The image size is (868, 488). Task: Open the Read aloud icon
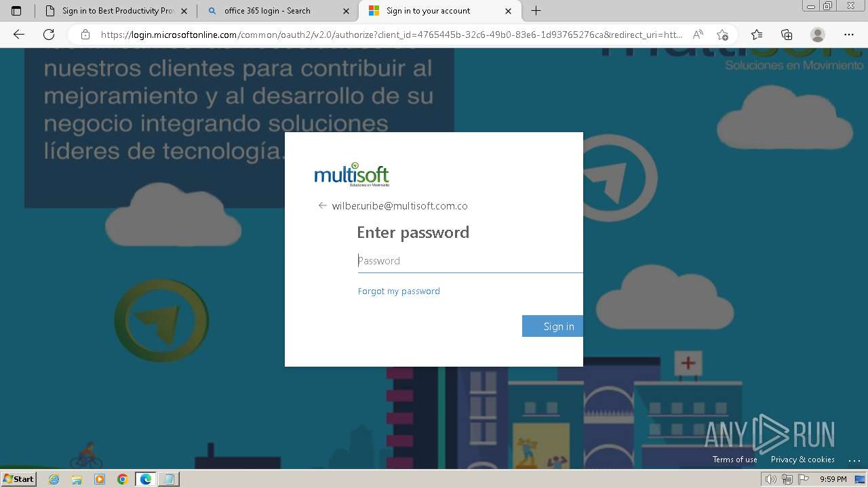tap(698, 35)
